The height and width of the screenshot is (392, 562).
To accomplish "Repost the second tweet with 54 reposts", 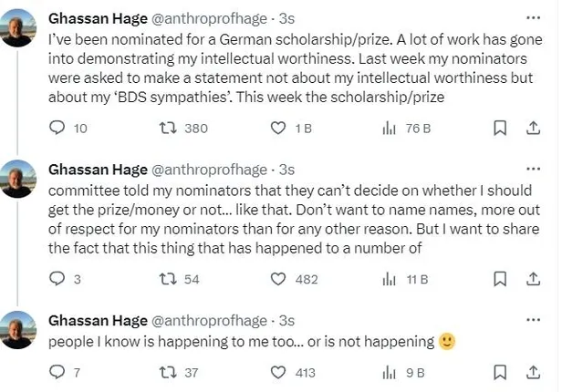I will tap(167, 279).
